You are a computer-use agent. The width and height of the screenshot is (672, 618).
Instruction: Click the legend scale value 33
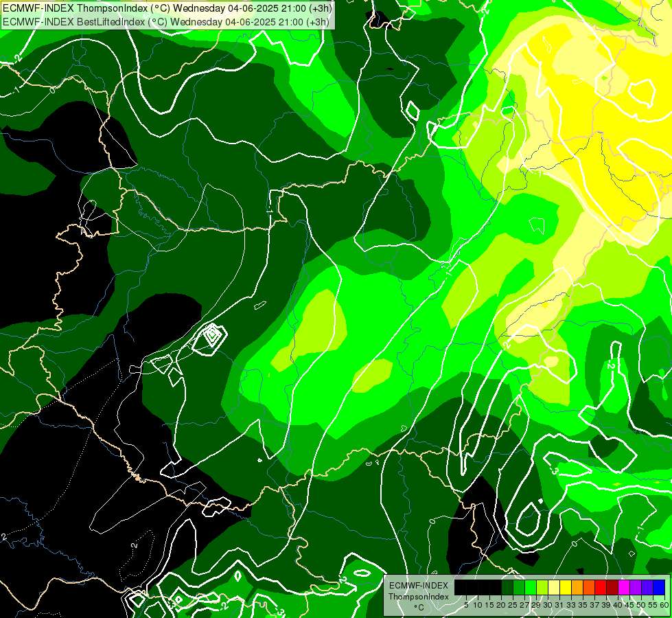click(x=571, y=605)
